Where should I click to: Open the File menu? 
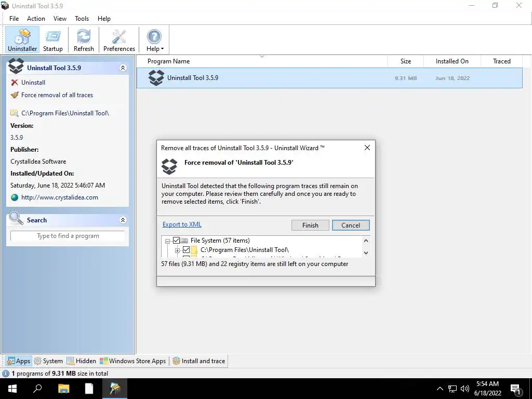(14, 19)
